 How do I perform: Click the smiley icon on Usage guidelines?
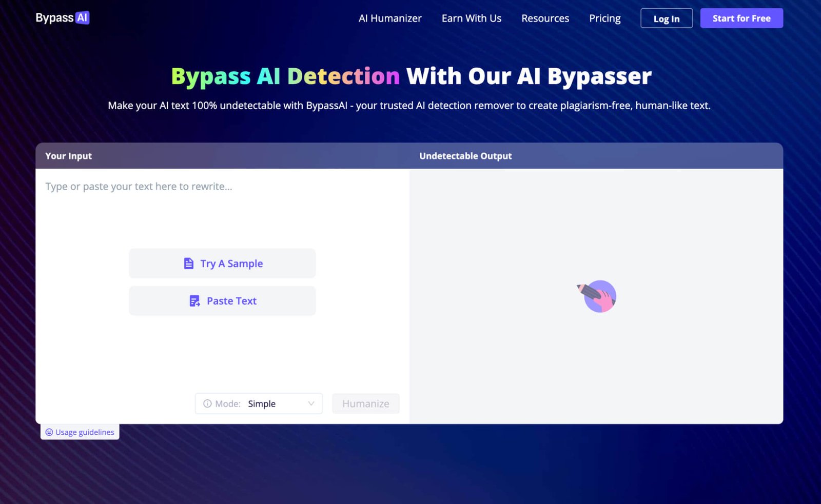[x=49, y=432]
